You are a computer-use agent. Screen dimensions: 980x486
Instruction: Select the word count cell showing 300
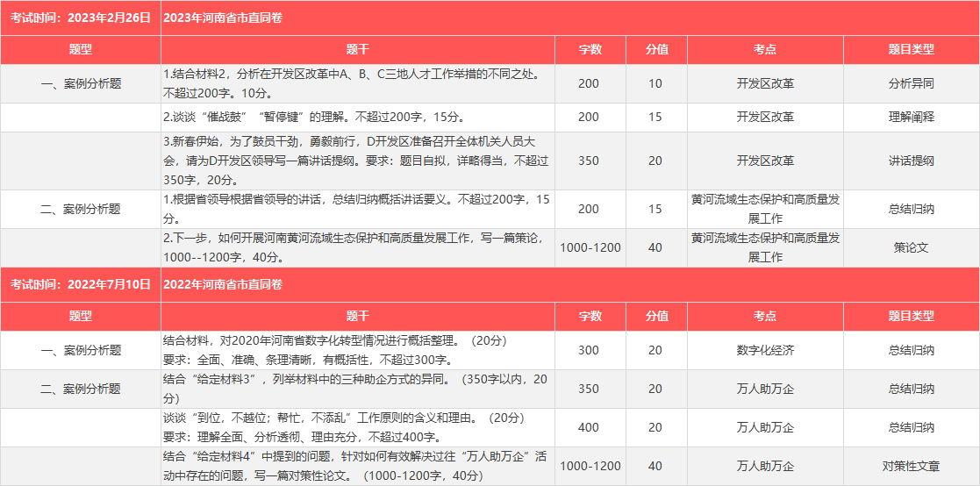coord(590,350)
